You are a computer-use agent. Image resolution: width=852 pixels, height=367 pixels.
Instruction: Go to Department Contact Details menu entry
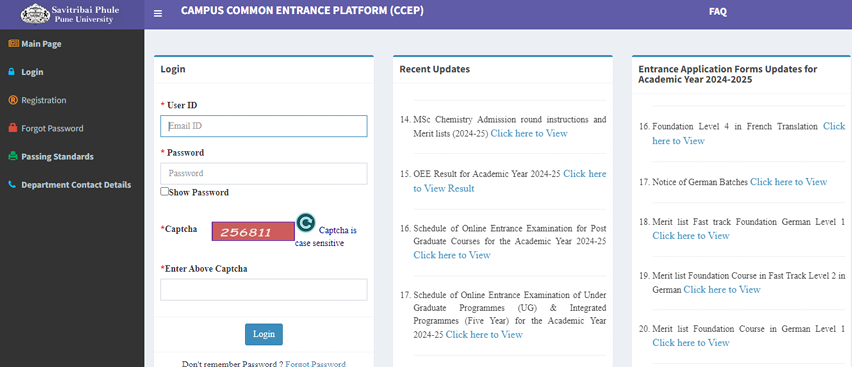(x=76, y=185)
